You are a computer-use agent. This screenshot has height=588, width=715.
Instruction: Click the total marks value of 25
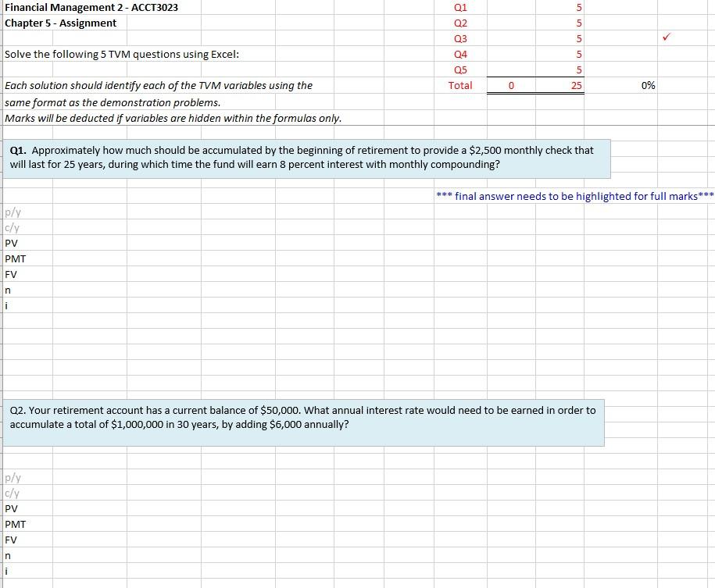click(578, 86)
